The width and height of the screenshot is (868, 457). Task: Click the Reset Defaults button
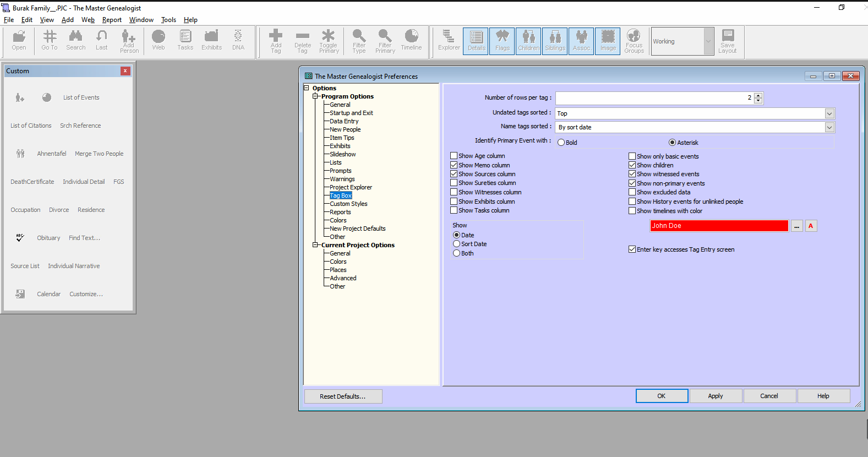click(x=343, y=396)
